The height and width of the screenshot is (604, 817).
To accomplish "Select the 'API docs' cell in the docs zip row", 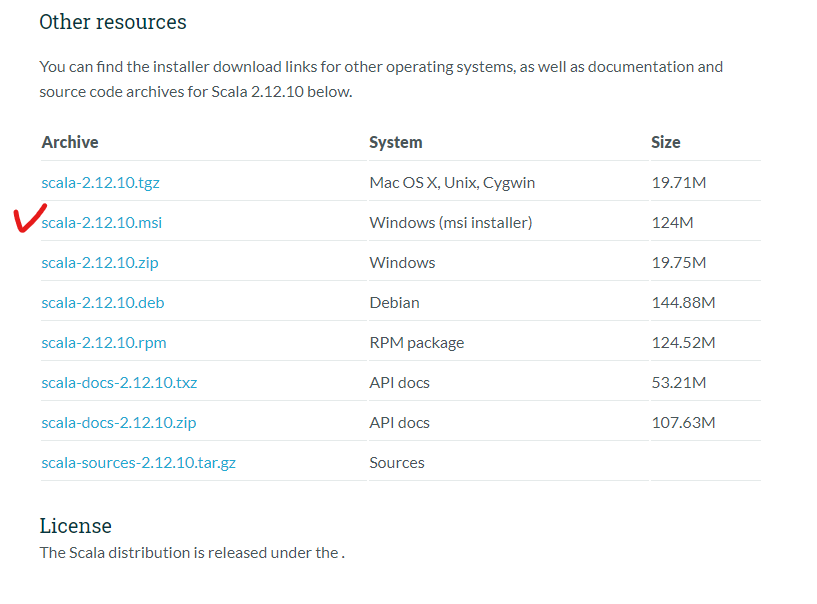I will (400, 423).
